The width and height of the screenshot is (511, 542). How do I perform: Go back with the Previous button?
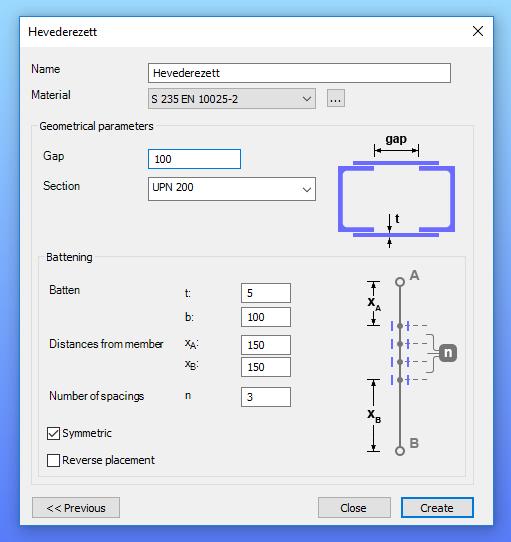click(x=76, y=507)
